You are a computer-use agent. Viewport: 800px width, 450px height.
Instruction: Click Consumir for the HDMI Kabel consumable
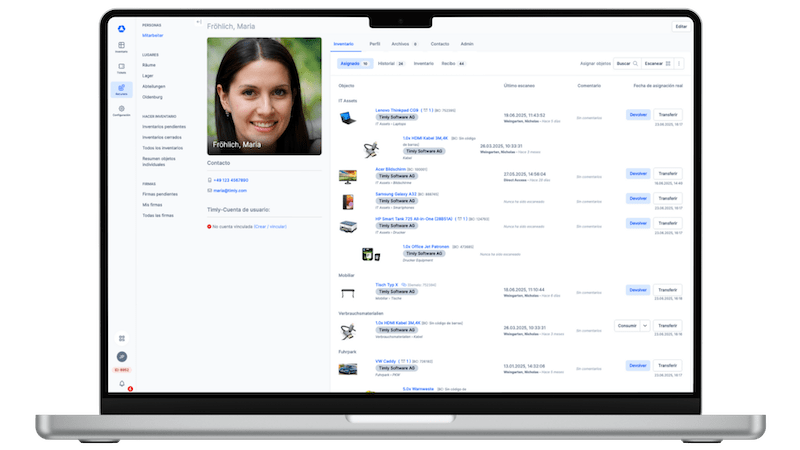click(x=628, y=326)
